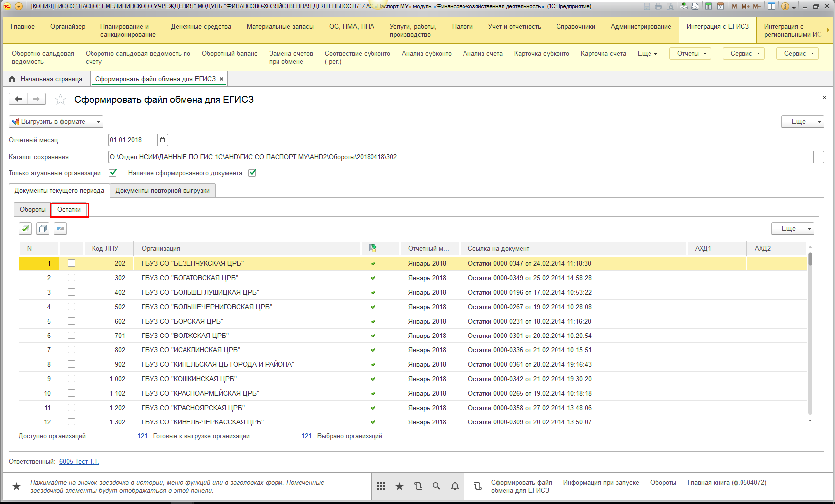835x504 pixels.
Task: Open Документы повторной выгрузки tab
Action: coord(163,191)
